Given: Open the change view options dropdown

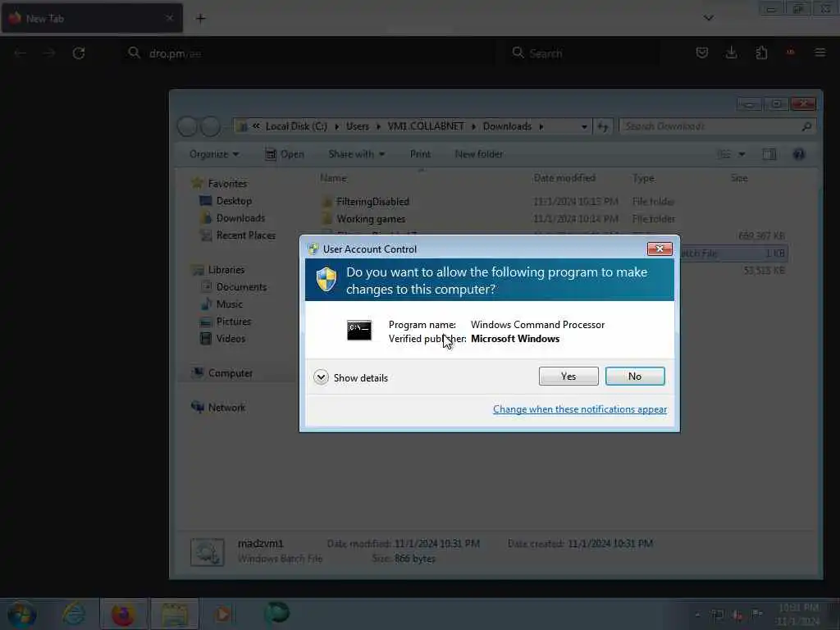Looking at the screenshot, I should click(x=742, y=154).
